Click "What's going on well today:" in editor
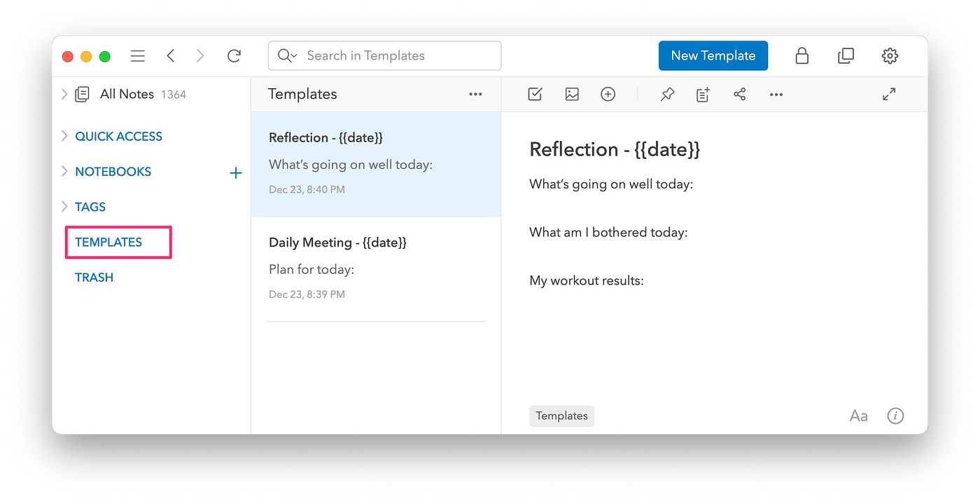980x503 pixels. pos(611,184)
